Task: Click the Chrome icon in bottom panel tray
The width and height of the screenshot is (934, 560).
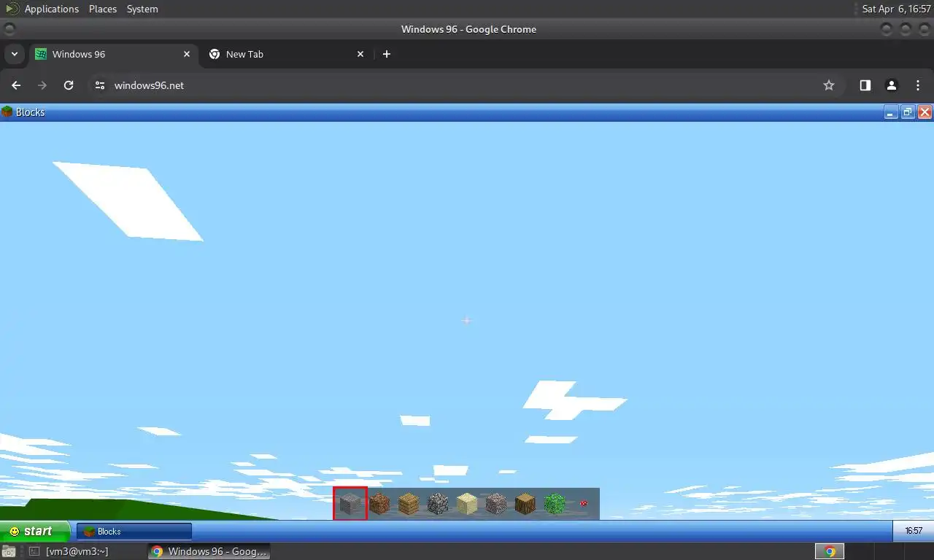Action: [830, 551]
